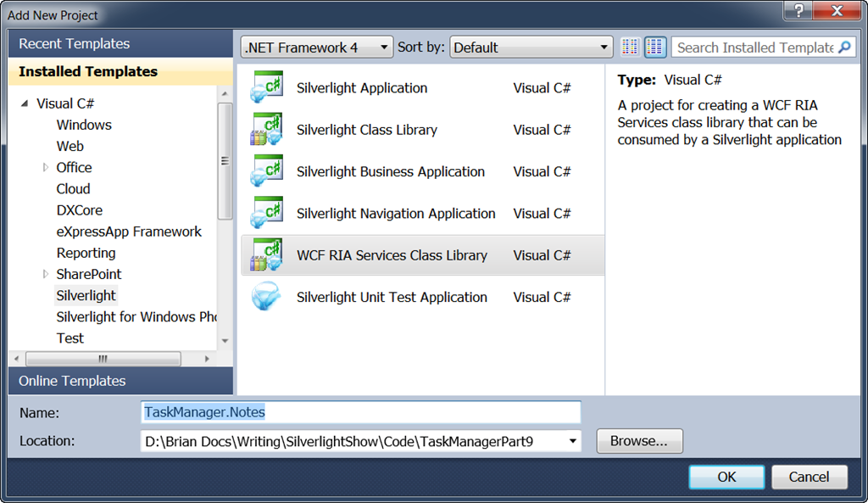Expand the Office tree node
868x503 pixels.
(x=46, y=167)
